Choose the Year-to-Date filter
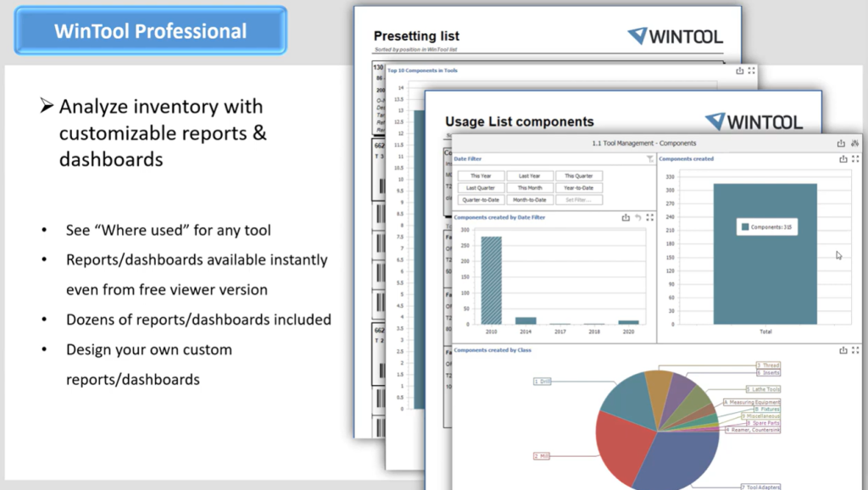This screenshot has width=868, height=490. 579,188
